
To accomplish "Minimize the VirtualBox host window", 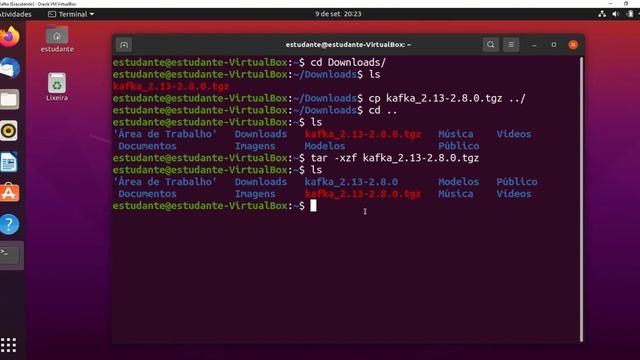I will (x=610, y=3).
